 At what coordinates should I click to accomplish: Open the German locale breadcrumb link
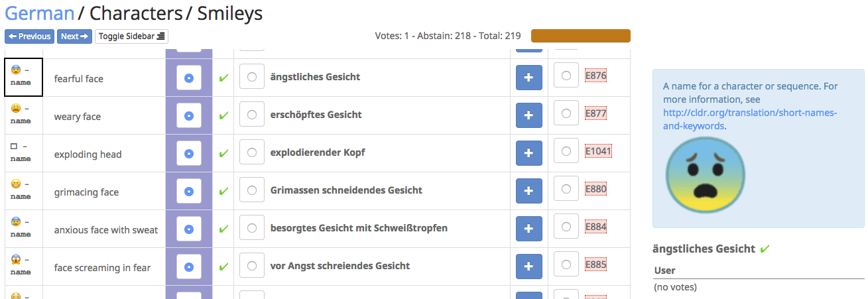(40, 13)
